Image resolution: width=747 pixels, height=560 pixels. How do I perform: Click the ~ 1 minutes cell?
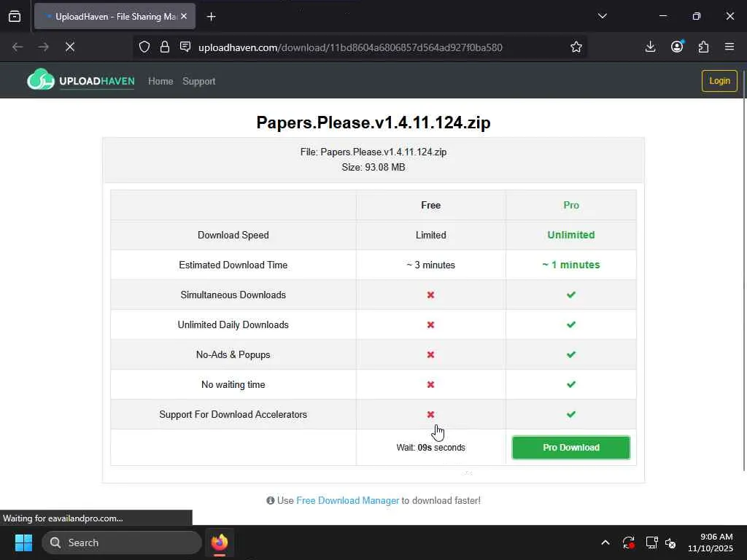pyautogui.click(x=570, y=265)
